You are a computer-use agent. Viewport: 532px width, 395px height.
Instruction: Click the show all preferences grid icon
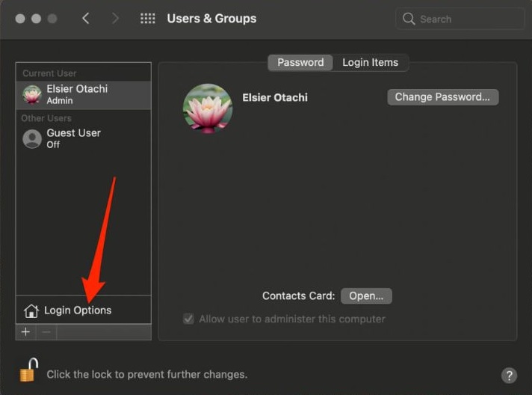point(148,19)
